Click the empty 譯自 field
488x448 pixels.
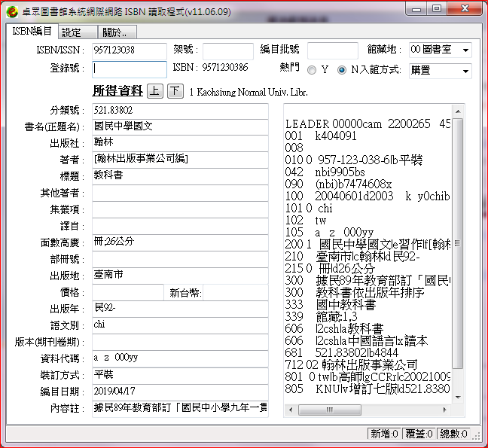pos(180,226)
